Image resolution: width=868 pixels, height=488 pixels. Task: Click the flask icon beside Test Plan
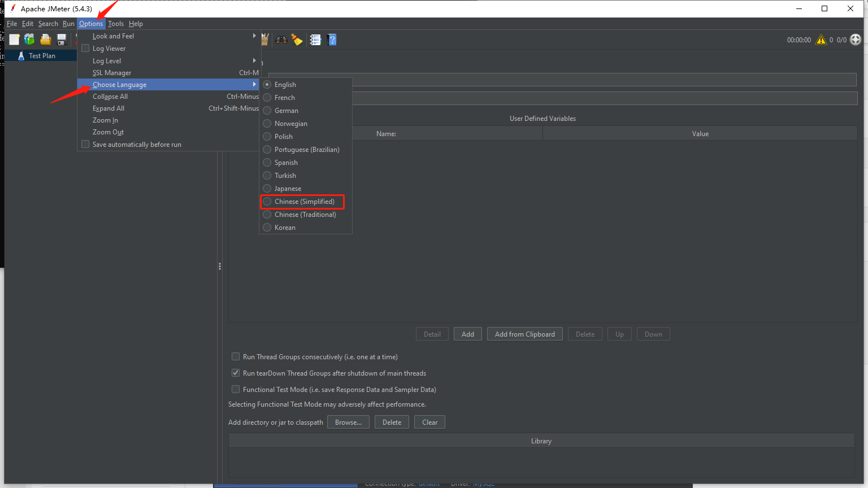pyautogui.click(x=21, y=56)
